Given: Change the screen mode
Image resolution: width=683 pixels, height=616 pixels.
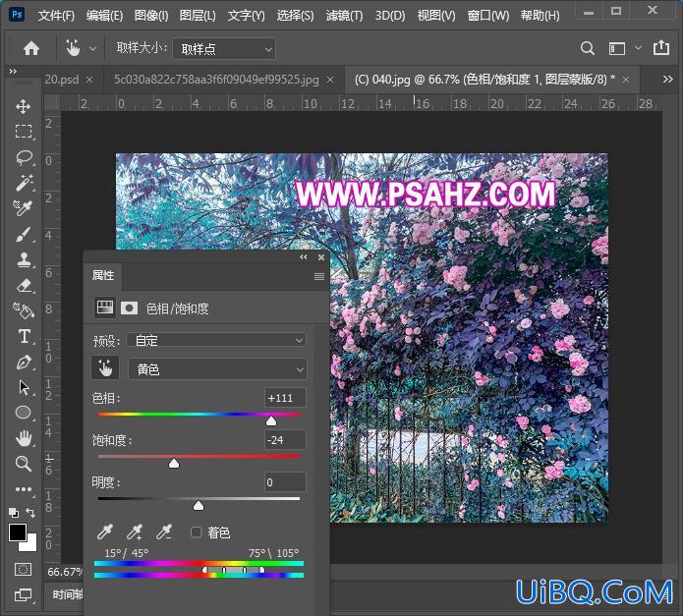Looking at the screenshot, I should click(23, 594).
